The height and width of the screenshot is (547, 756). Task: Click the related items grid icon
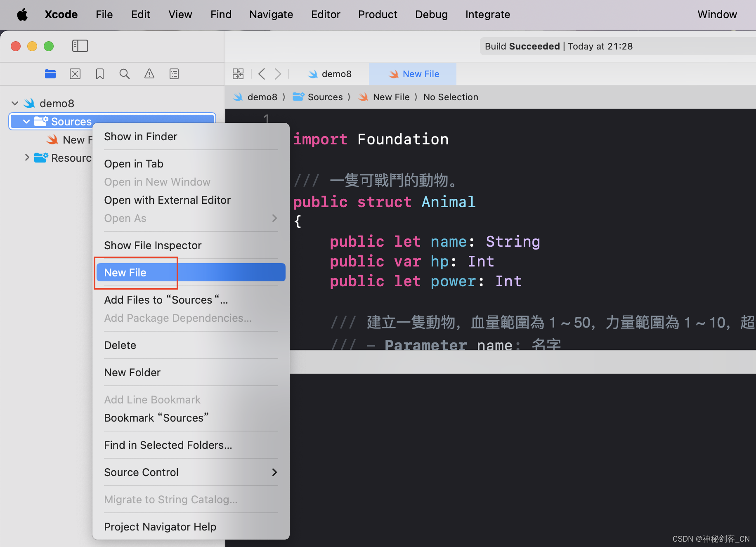point(238,74)
